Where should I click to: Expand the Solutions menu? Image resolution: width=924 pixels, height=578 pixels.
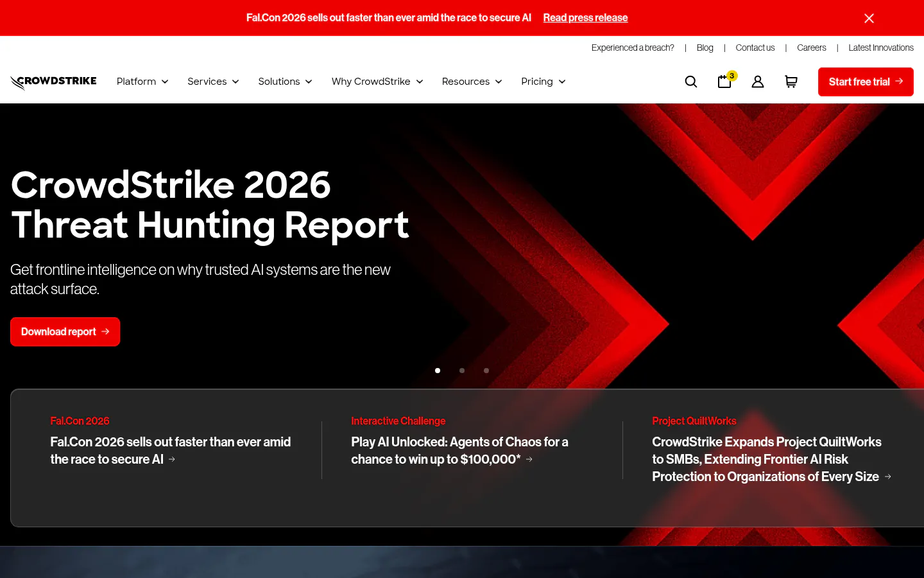pos(285,82)
